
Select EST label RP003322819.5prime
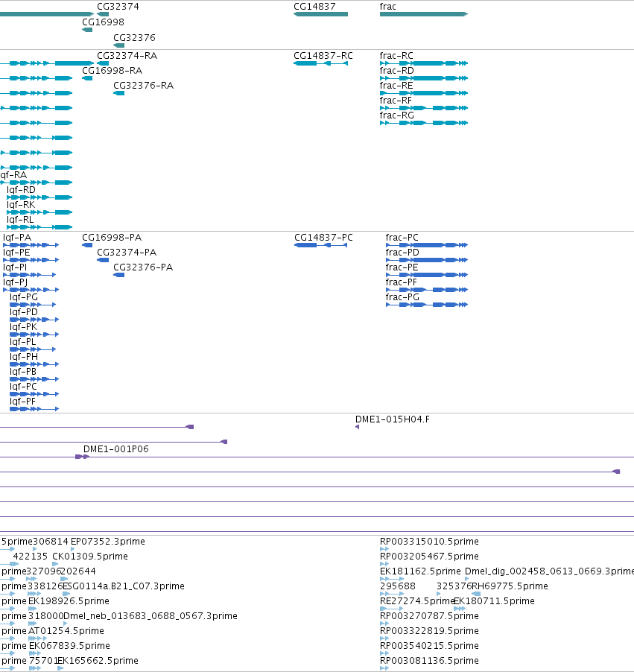pyautogui.click(x=429, y=631)
